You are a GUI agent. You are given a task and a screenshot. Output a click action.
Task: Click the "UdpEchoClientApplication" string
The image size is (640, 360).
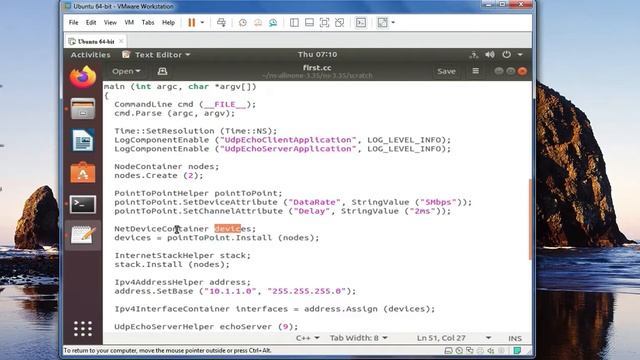coord(288,140)
